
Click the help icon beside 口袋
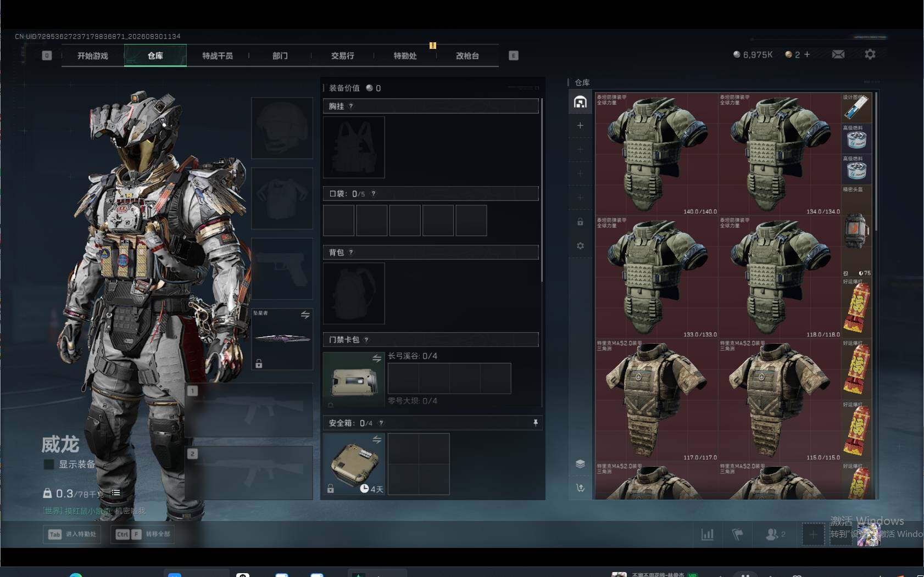point(374,194)
